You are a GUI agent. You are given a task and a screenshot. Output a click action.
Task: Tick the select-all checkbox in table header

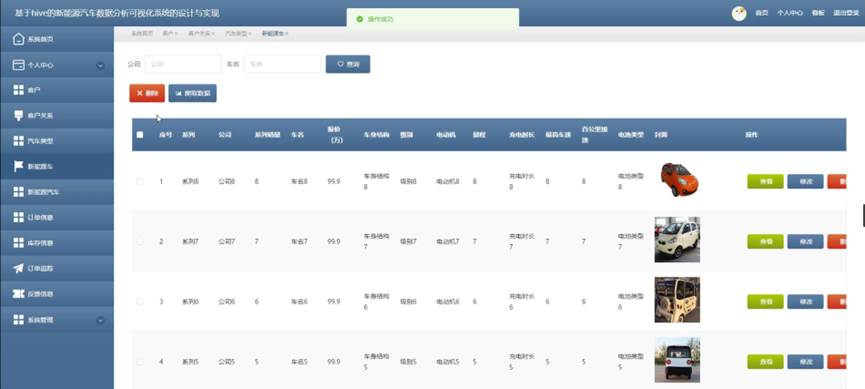[x=140, y=135]
